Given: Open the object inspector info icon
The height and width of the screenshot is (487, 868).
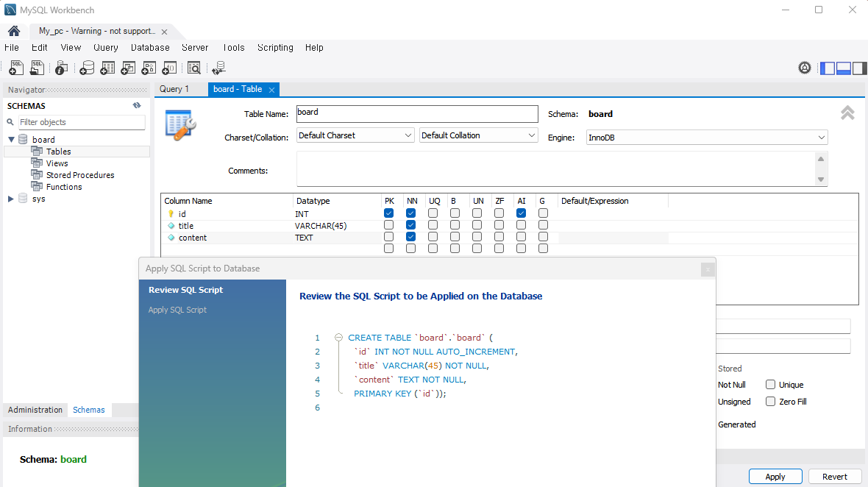Looking at the screenshot, I should click(62, 68).
